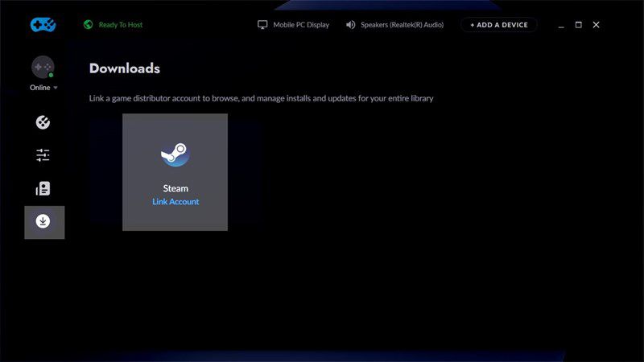Click the Rainway gamepad logo
644x362 pixels.
[43, 25]
